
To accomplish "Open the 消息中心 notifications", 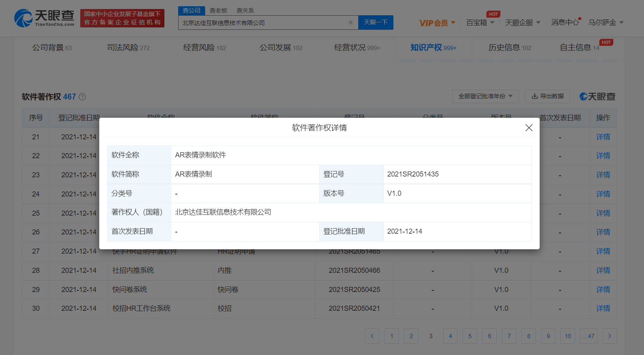I will (565, 23).
